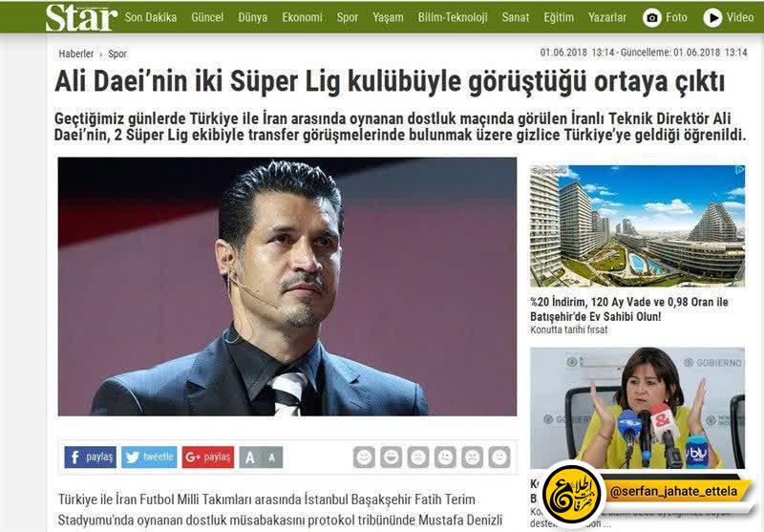The image size is (764, 532).
Task: Open Batışehir sponsored apartment ad image
Action: tap(637, 226)
